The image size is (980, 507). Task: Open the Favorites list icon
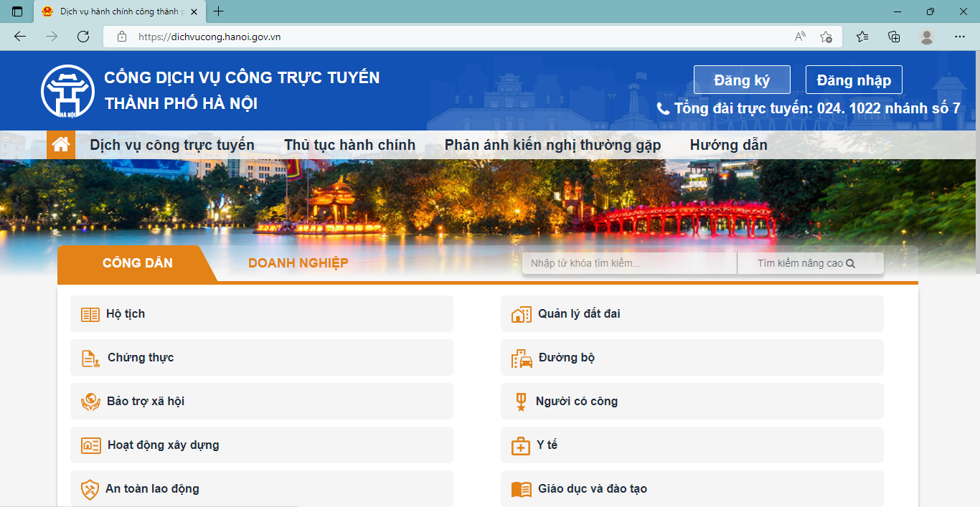[862, 37]
